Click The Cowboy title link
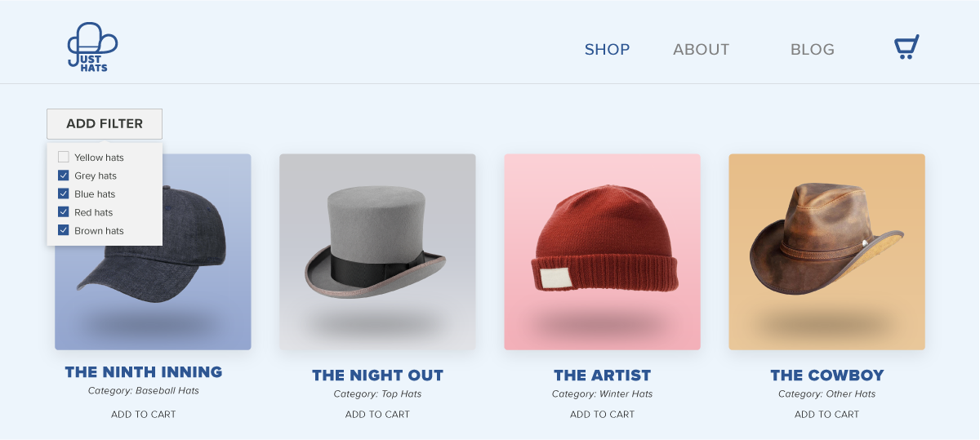 tap(826, 376)
